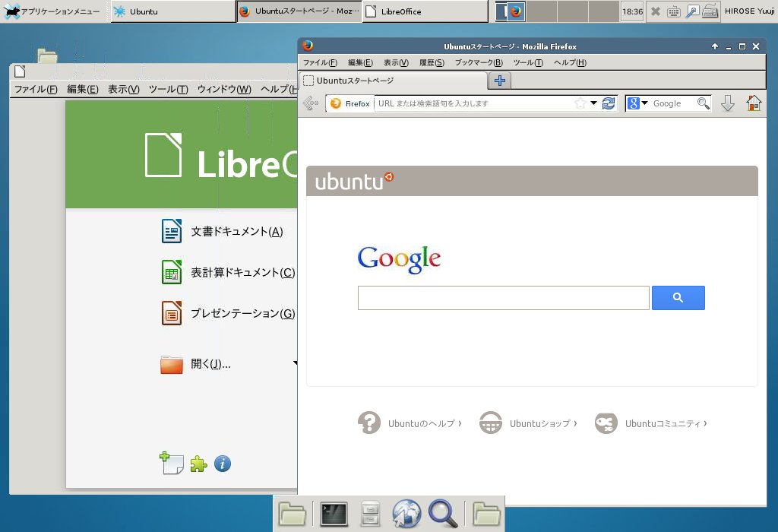Click the blue Google search button
Screen dimensions: 778x532
pos(678,298)
